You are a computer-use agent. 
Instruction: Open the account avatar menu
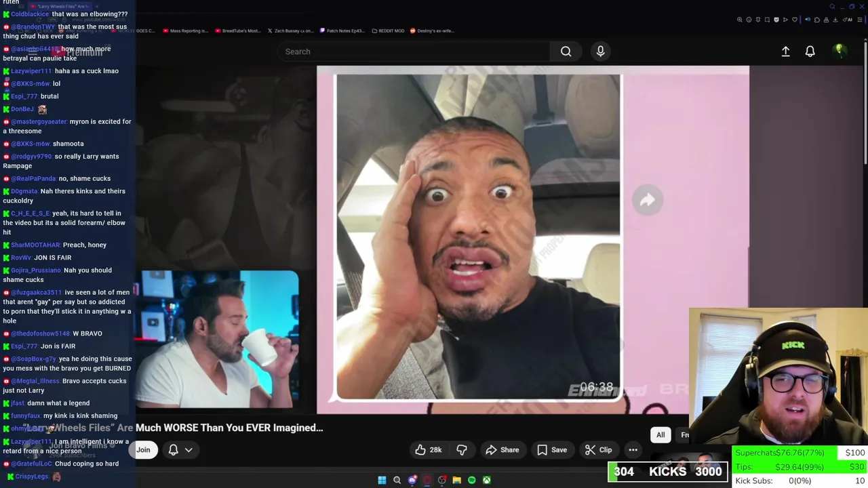839,51
